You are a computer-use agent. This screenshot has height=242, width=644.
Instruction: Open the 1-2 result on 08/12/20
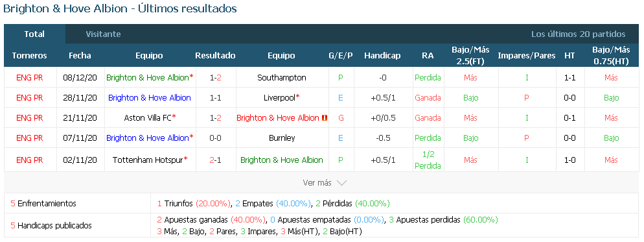(x=215, y=77)
